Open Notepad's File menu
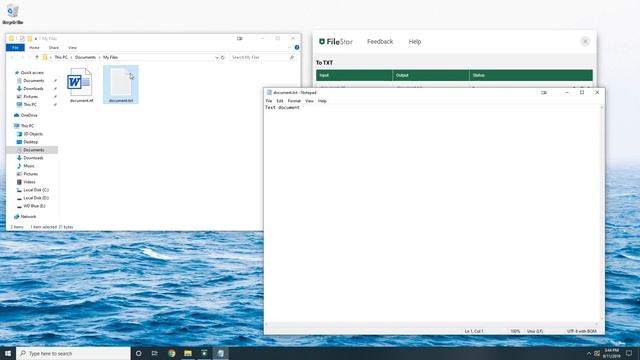The height and width of the screenshot is (360, 640). pos(269,101)
